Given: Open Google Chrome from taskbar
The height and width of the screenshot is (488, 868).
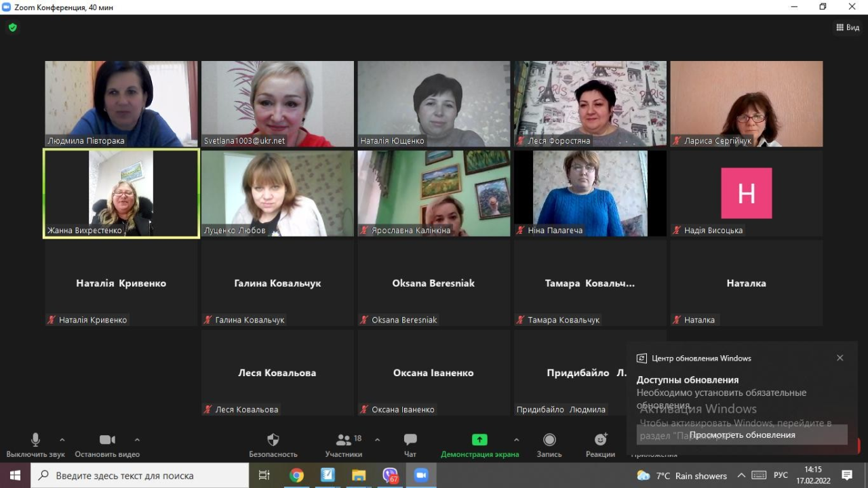Looking at the screenshot, I should (296, 475).
